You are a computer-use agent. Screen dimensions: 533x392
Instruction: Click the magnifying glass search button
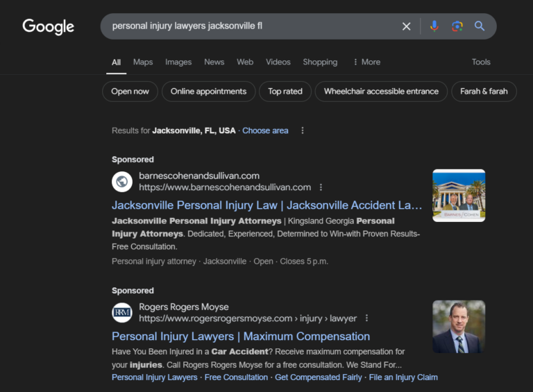coord(480,26)
